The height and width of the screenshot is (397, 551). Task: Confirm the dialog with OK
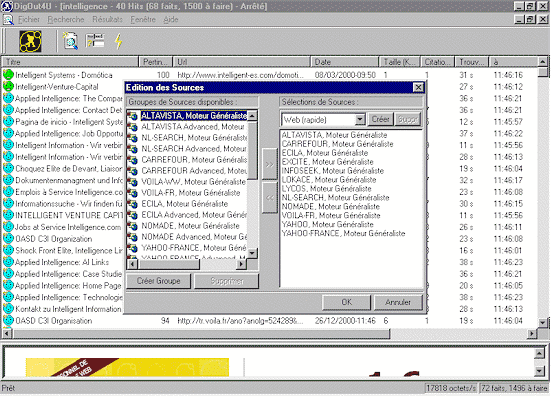[346, 302]
